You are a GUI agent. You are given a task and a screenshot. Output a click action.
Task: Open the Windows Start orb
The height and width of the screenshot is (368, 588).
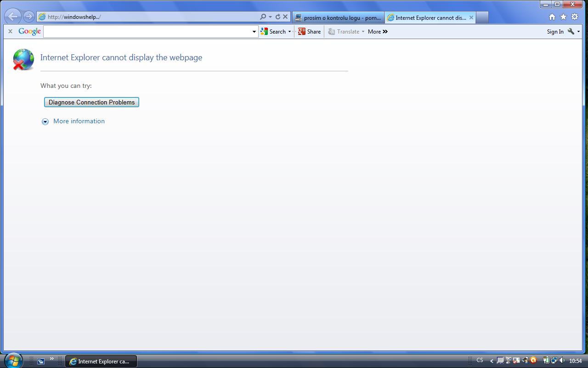12,361
